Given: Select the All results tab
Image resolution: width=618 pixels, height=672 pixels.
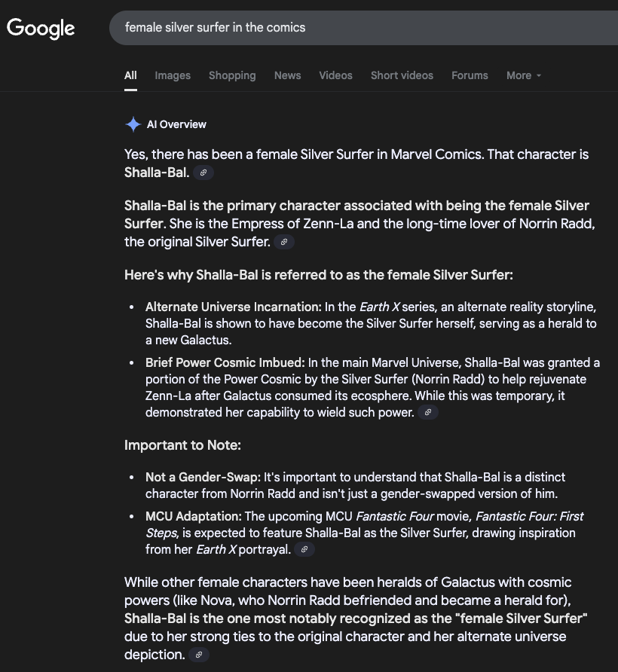Looking at the screenshot, I should click(130, 75).
